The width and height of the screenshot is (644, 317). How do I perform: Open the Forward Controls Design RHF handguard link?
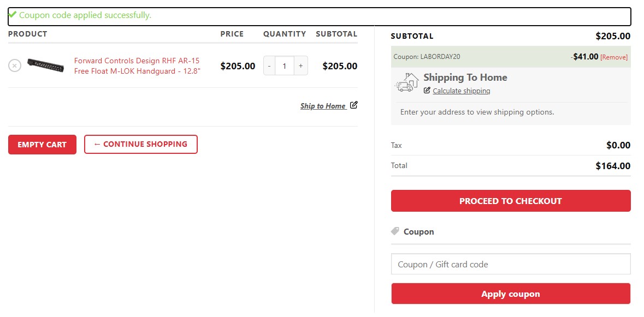coord(137,65)
